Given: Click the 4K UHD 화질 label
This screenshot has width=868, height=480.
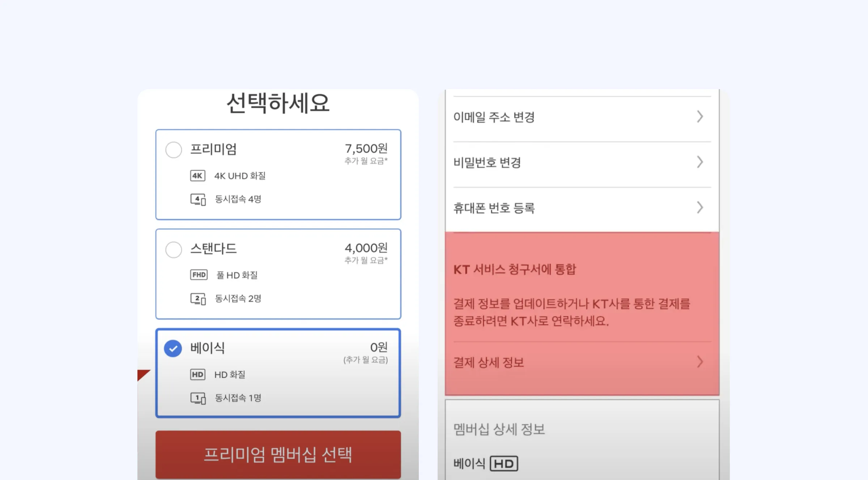Looking at the screenshot, I should click(x=240, y=176).
